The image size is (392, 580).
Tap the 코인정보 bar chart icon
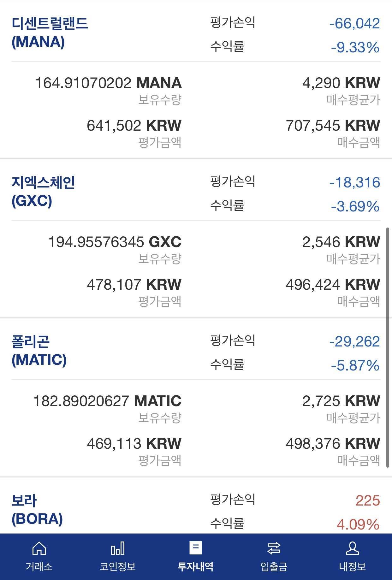[x=118, y=548]
